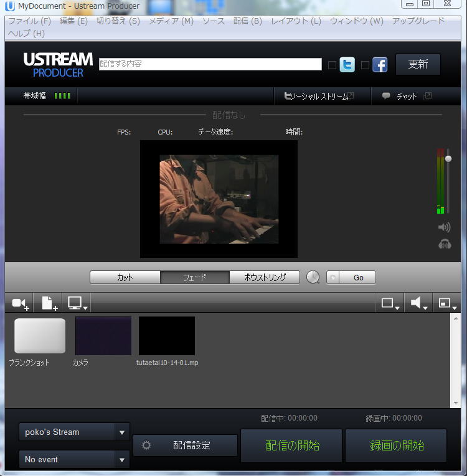The height and width of the screenshot is (476, 467).
Task: Click the 録画中: 00:00:00 timer text
Action: pos(394,418)
